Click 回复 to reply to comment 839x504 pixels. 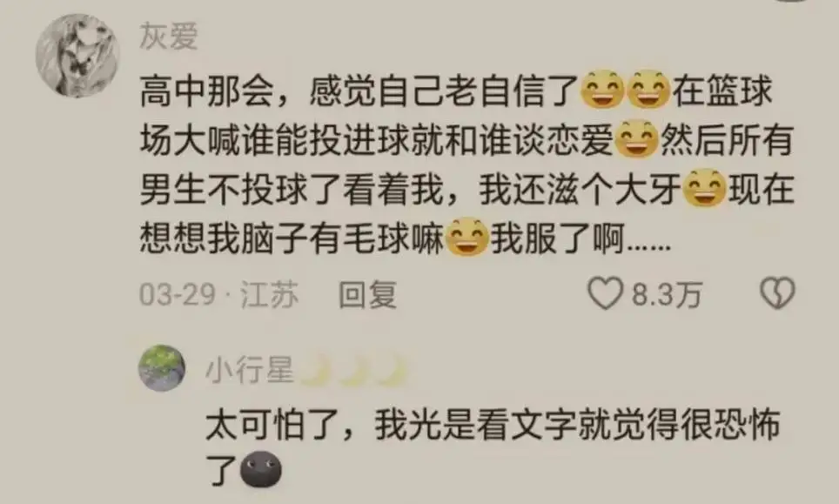click(x=367, y=294)
